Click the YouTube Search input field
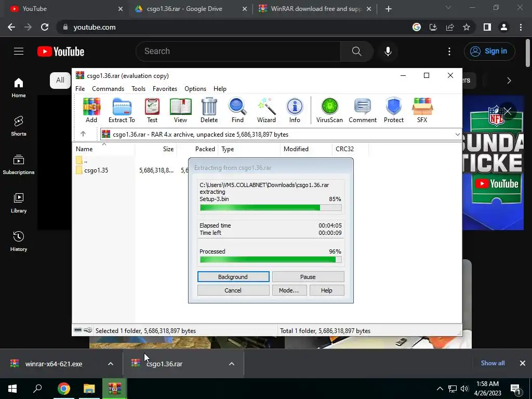Screen dimensions: 532x399 click(238, 51)
